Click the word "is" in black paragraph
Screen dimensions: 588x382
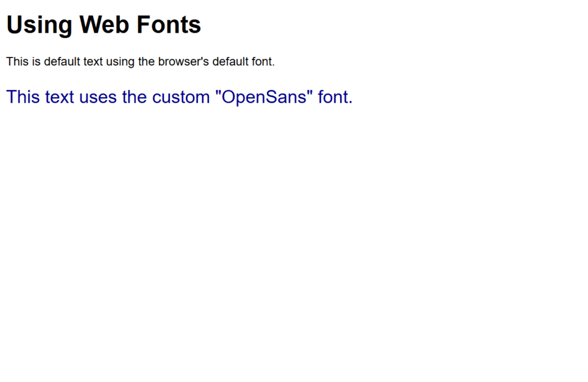(36, 61)
